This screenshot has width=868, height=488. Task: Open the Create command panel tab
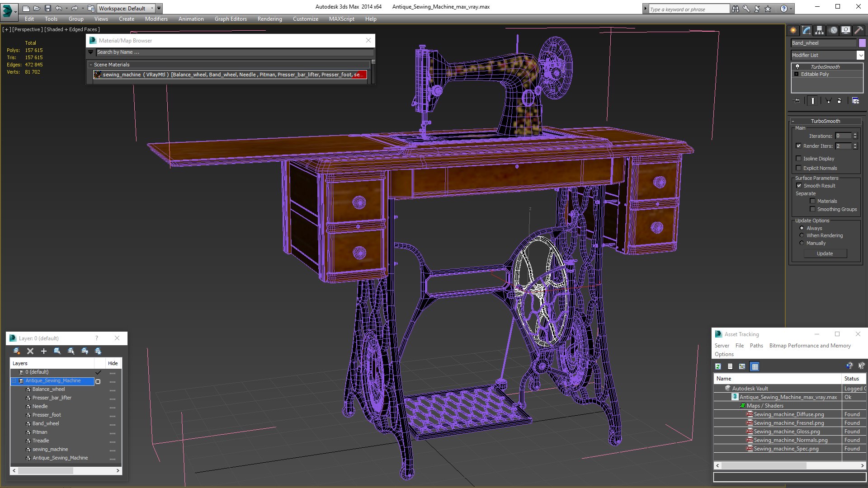[x=793, y=30]
